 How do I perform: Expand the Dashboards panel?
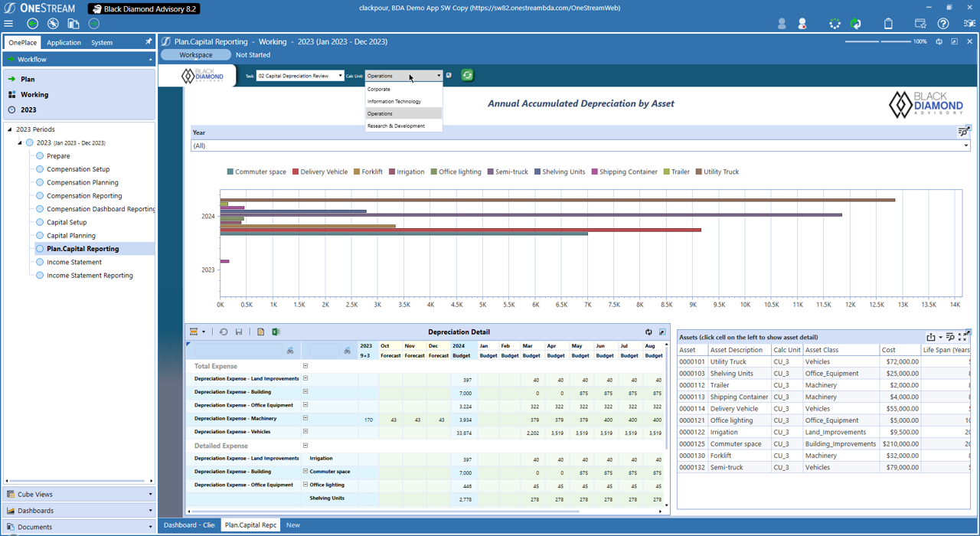[x=79, y=511]
